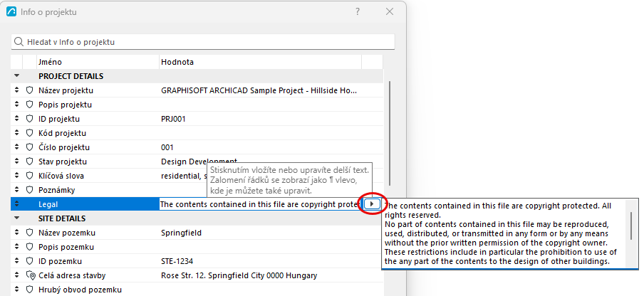
Task: Click the magnifier icon in search box
Action: pos(19,42)
